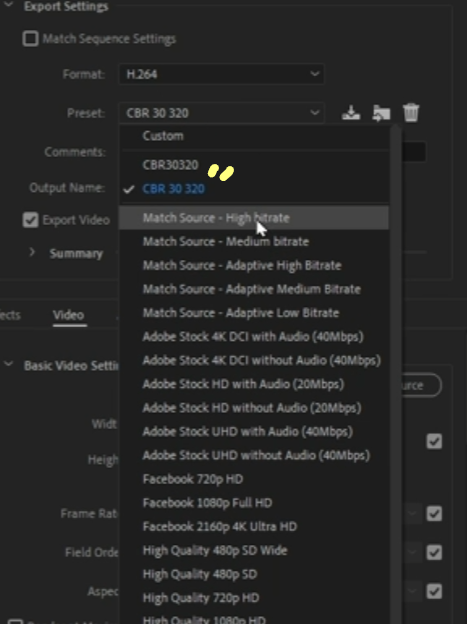Collapse the Basic Video Settings section
Viewport: 467px width, 624px height.
(x=8, y=364)
